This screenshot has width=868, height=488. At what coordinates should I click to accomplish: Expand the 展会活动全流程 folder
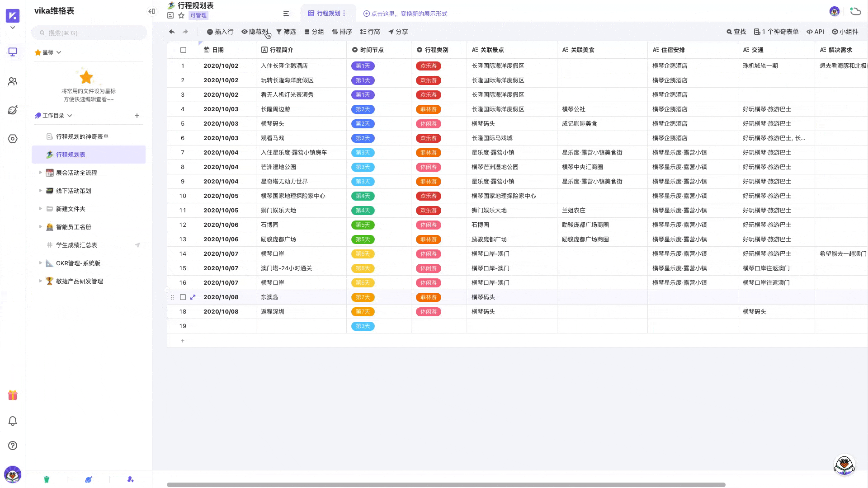(40, 172)
